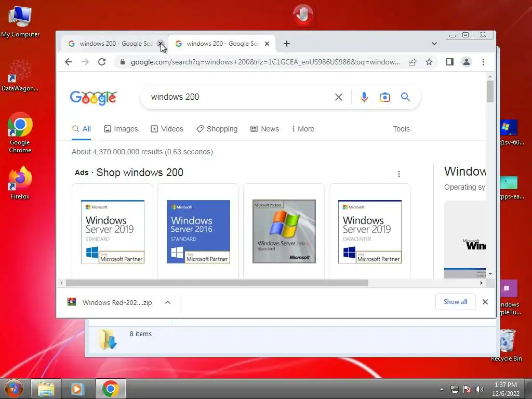532x399 pixels.
Task: Switch to Chrome in taskbar
Action: coord(110,389)
